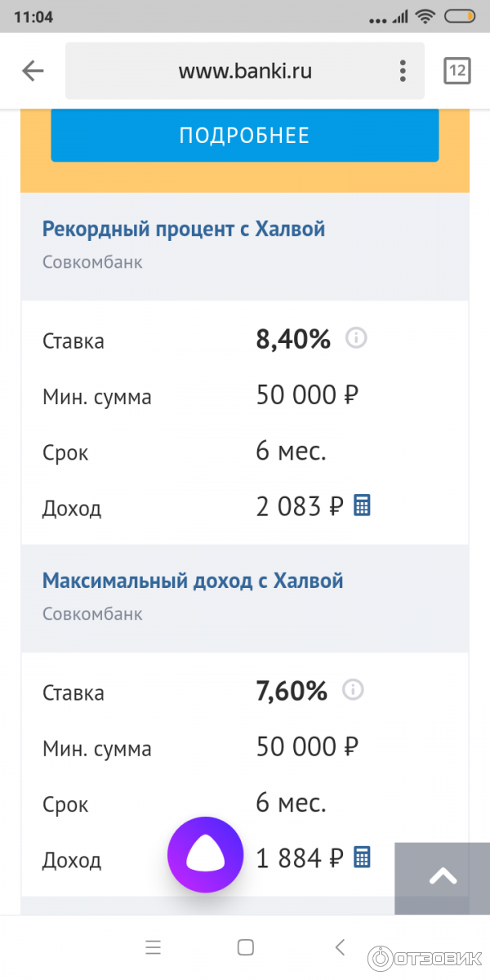Viewport: 490px width, 980px height.
Task: Select the 8,40% rate value
Action: 293,339
